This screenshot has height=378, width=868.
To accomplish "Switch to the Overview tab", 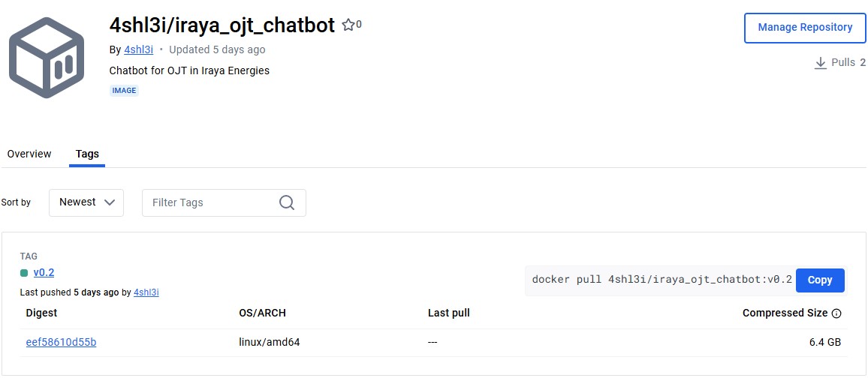I will (29, 154).
